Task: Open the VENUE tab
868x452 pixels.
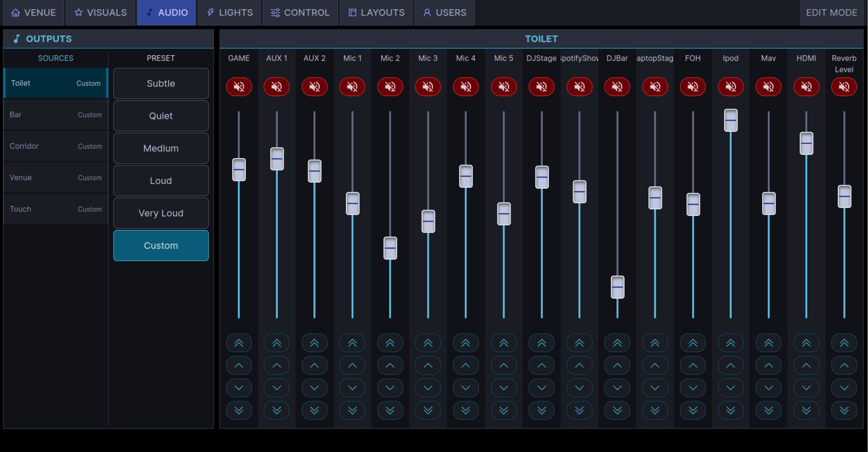Action: click(x=34, y=13)
